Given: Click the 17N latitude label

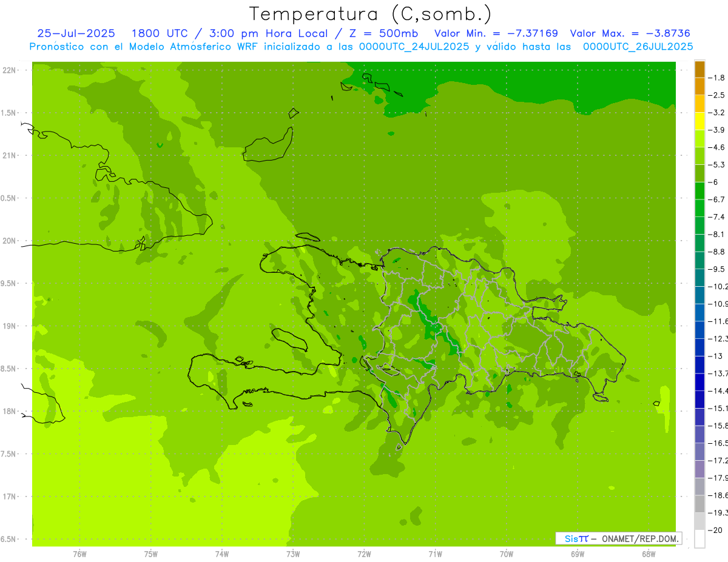Looking at the screenshot, I should [x=10, y=497].
